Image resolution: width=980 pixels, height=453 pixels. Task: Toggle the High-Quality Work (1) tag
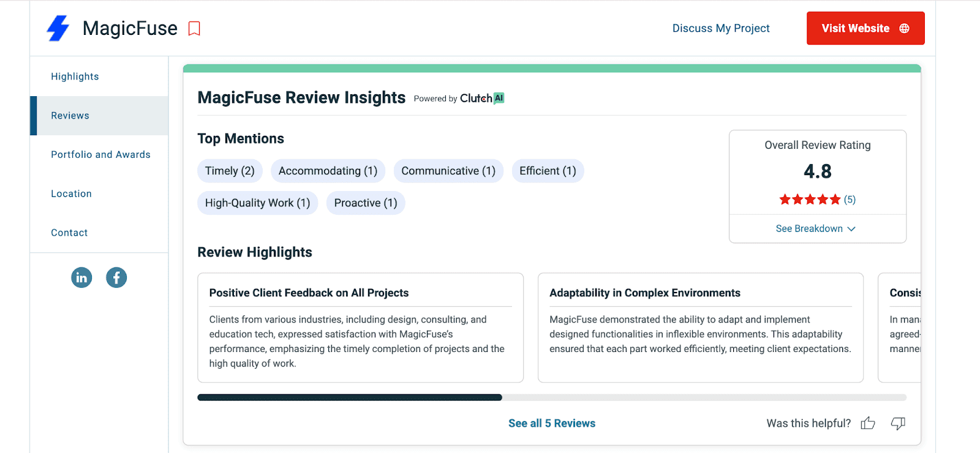point(257,203)
